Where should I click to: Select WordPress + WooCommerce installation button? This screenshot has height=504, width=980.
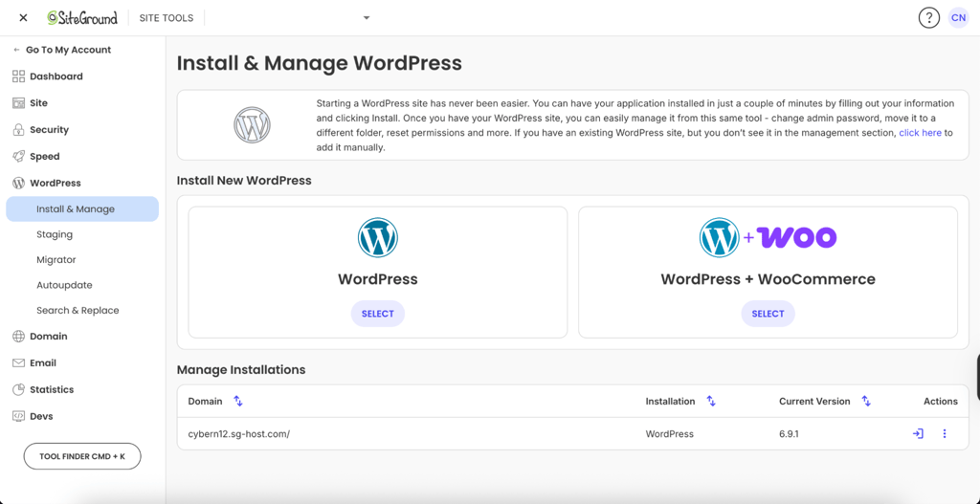[768, 314]
